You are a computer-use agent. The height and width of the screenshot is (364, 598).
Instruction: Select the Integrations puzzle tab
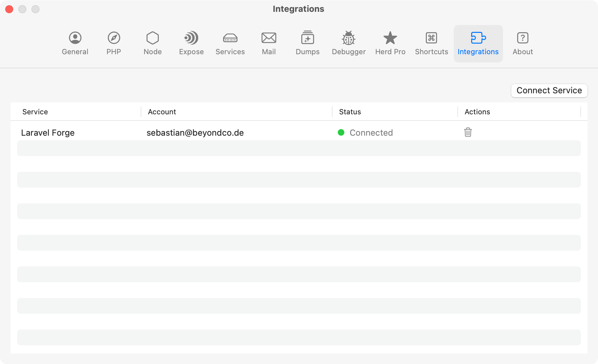[x=478, y=43]
